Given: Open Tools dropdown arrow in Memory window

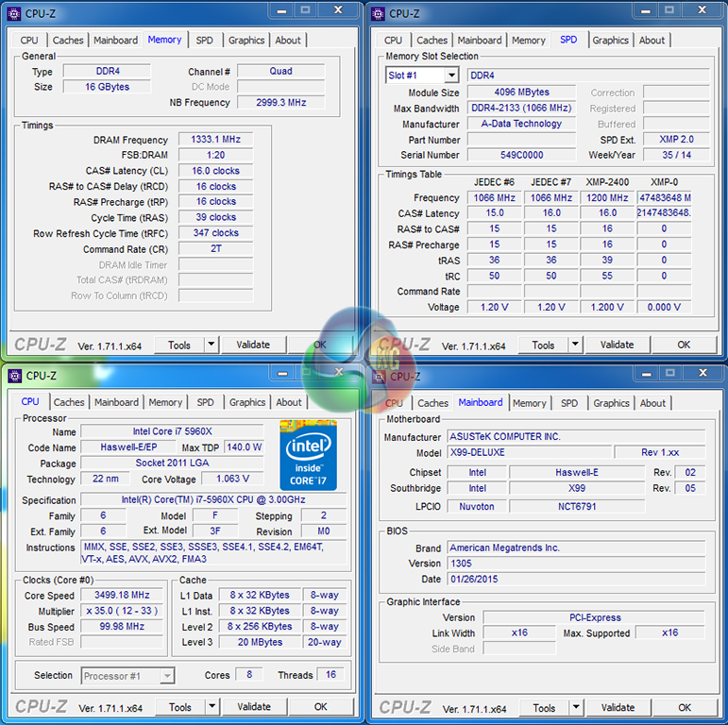Looking at the screenshot, I should [212, 345].
